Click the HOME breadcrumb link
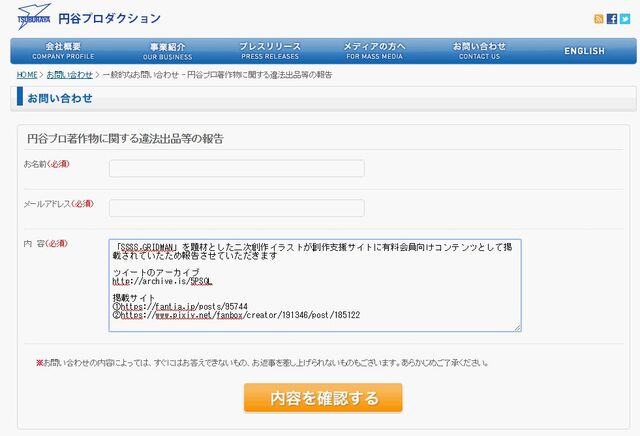The height and width of the screenshot is (436, 640). pos(27,75)
